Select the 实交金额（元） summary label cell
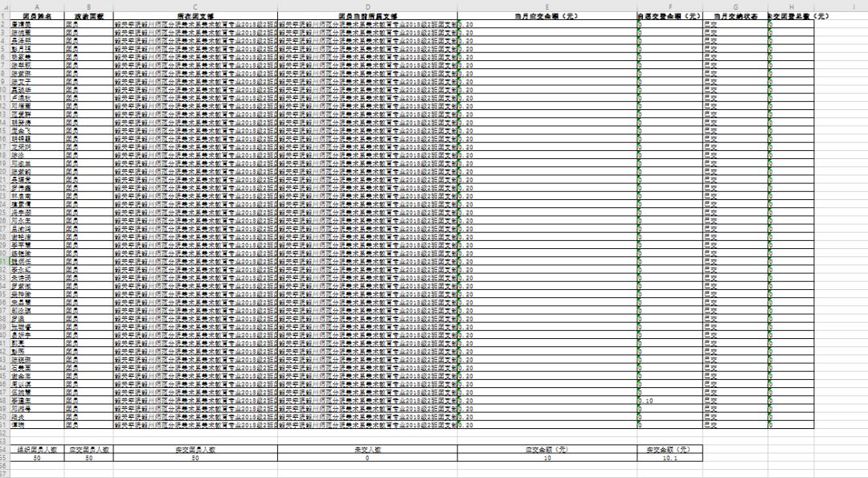Image resolution: width=868 pixels, height=478 pixels. (x=669, y=450)
